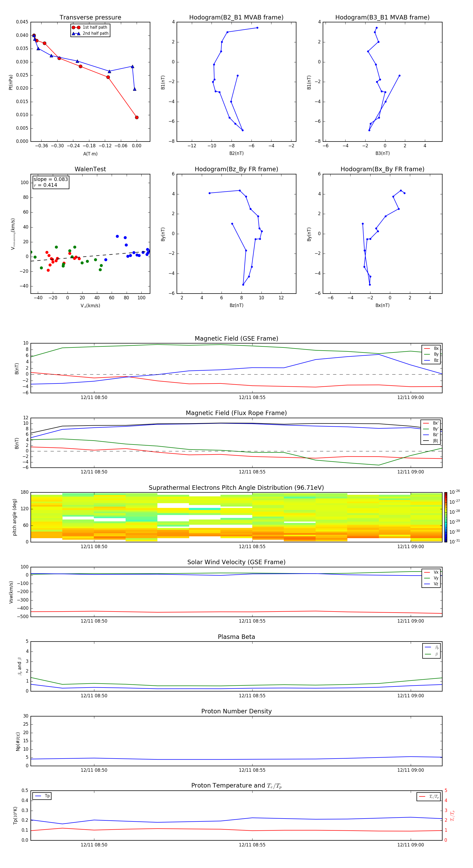
Task: Click the Proton Number Density title
Action: pyautogui.click(x=236, y=711)
